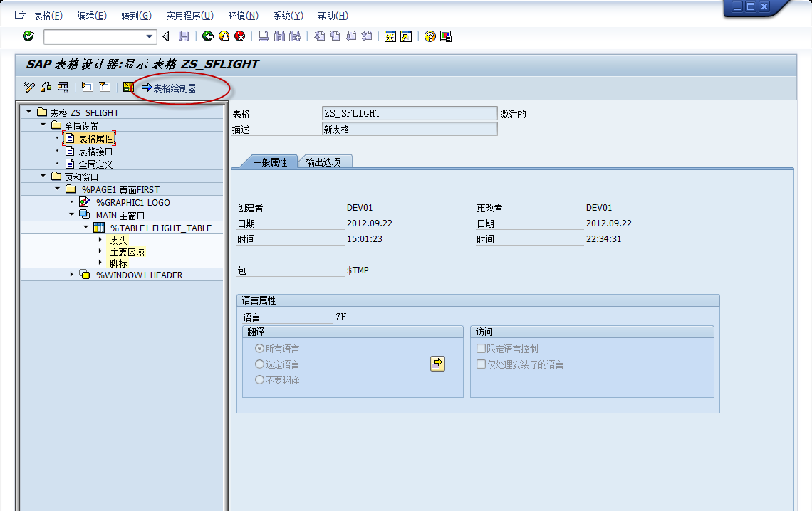Viewport: 812px width, 511px height.
Task: Click the 描述 field containing 新表格
Action: (410, 130)
